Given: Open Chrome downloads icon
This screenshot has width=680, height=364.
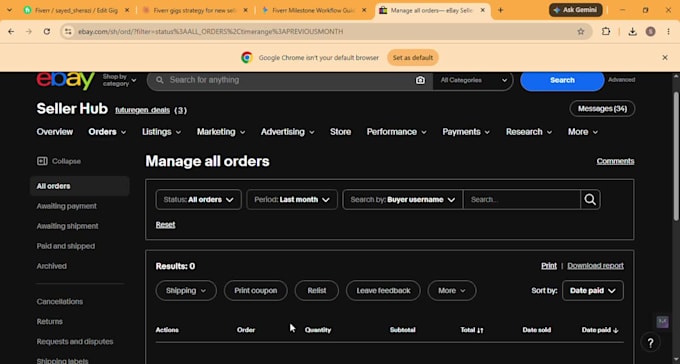Looking at the screenshot, I should 632,31.
